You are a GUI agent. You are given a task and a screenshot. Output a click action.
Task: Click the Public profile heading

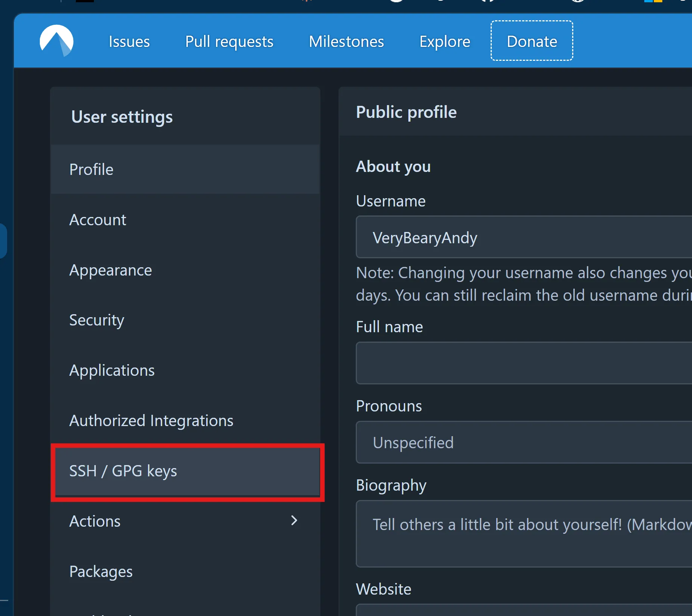click(x=406, y=112)
